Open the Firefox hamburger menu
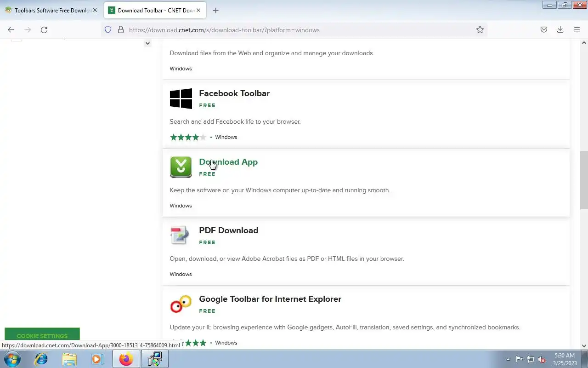The height and width of the screenshot is (368, 588). coord(577,29)
